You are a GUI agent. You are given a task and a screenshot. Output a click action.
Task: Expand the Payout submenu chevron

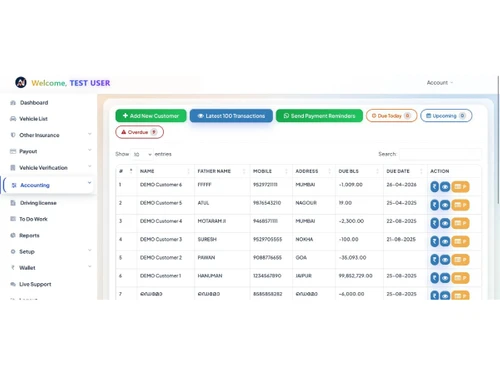click(90, 150)
